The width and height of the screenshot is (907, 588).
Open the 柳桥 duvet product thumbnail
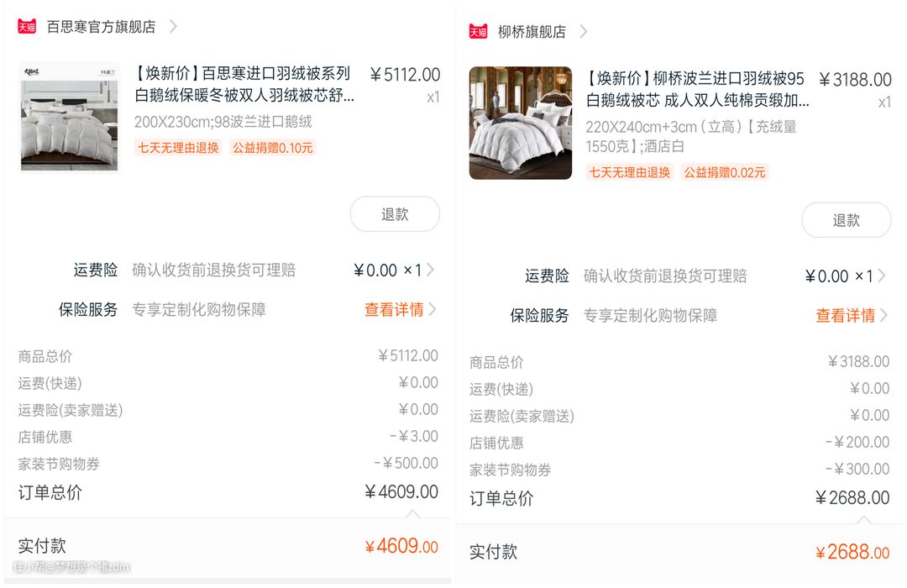coord(520,123)
